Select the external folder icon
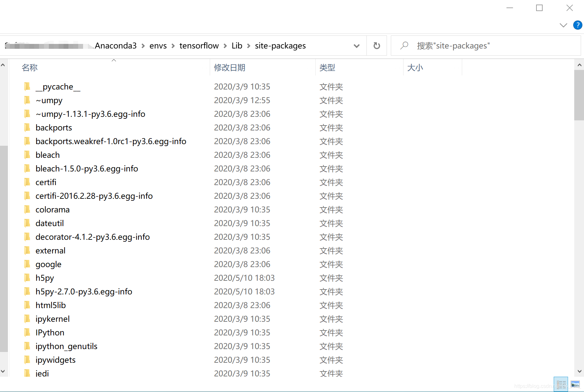584x392 pixels. click(x=27, y=250)
